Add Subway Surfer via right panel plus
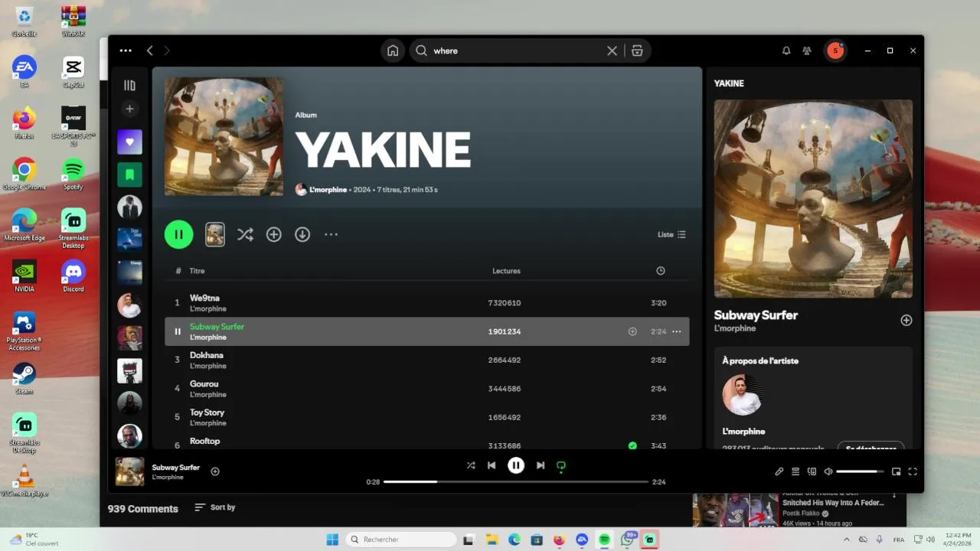This screenshot has width=980, height=551. click(x=906, y=321)
